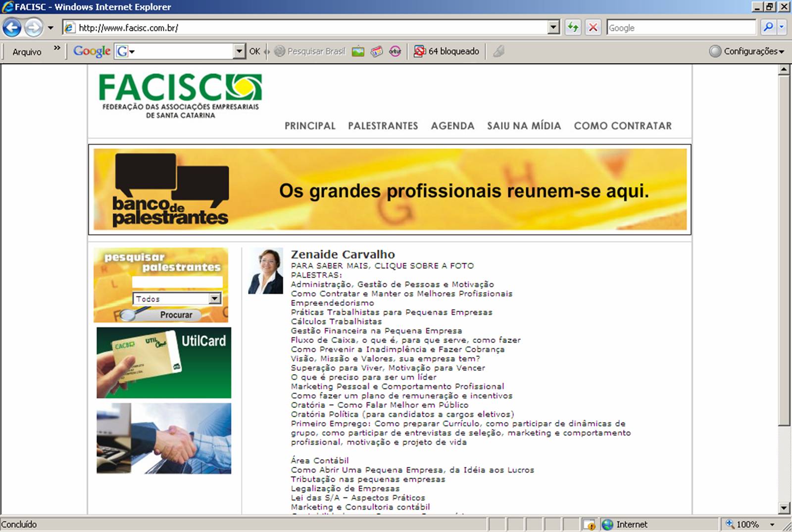792x532 pixels.
Task: Click the image search toolbar icon
Action: [358, 51]
